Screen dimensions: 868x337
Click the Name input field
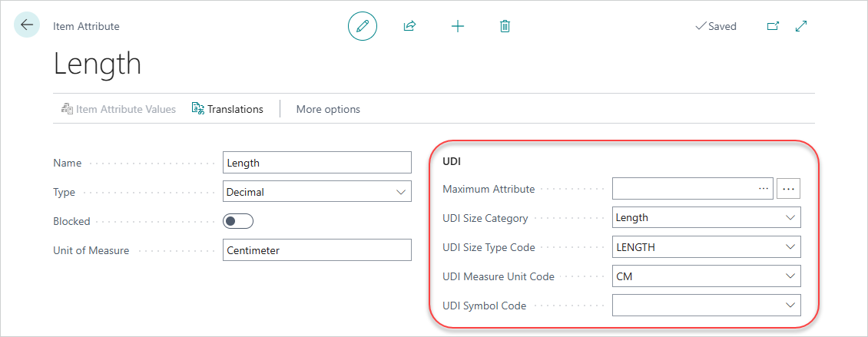pyautogui.click(x=316, y=163)
